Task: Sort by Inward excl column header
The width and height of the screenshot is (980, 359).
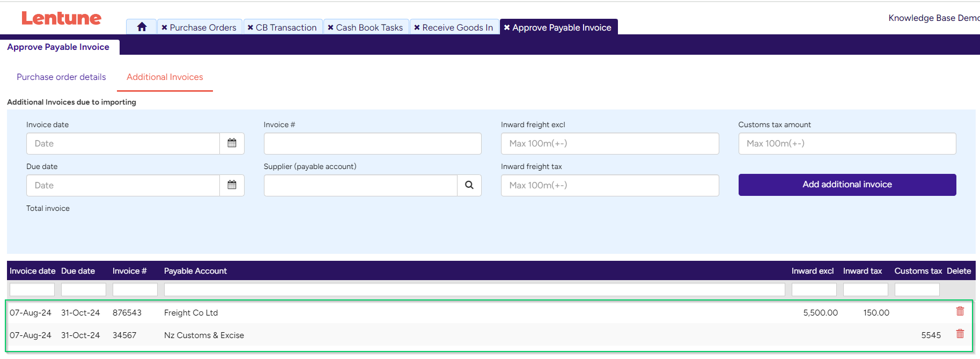Action: (x=812, y=271)
